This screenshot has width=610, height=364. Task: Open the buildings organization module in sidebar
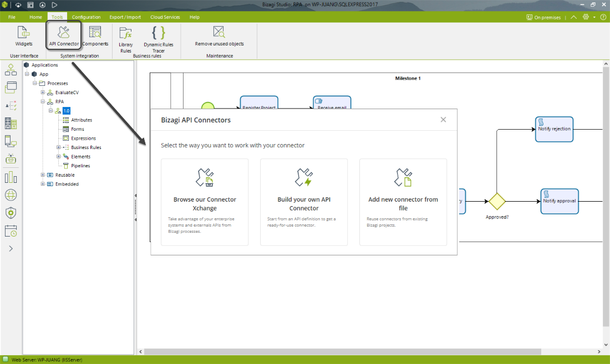click(11, 124)
